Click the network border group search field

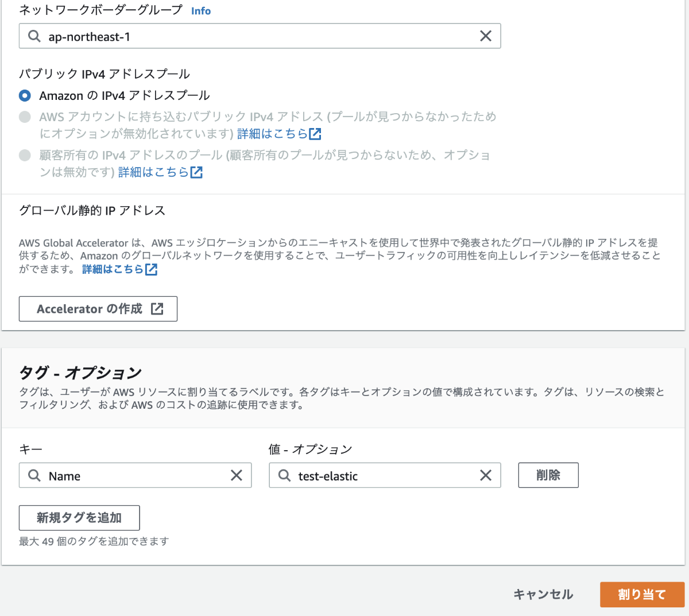pos(260,36)
